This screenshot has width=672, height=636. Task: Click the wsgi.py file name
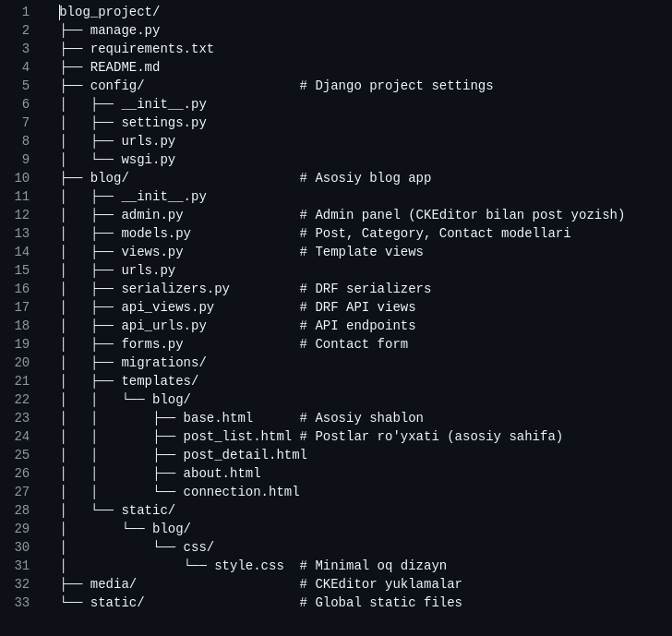pos(148,160)
